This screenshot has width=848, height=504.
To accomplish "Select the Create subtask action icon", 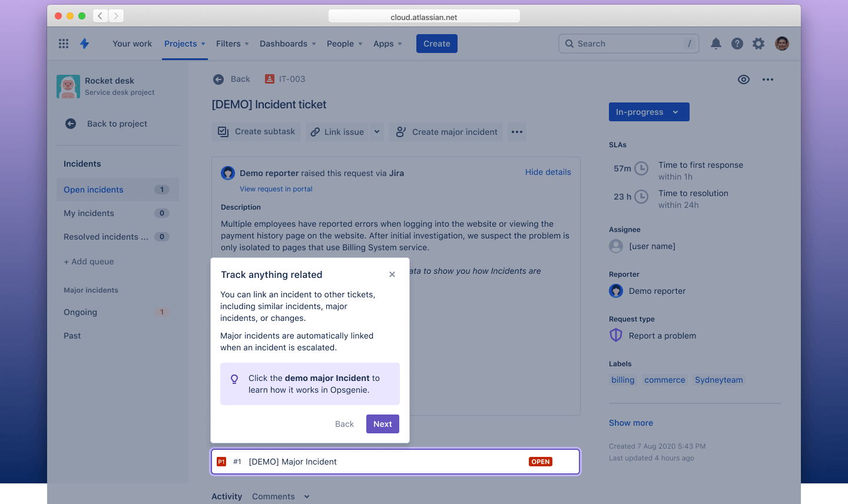I will coord(223,132).
